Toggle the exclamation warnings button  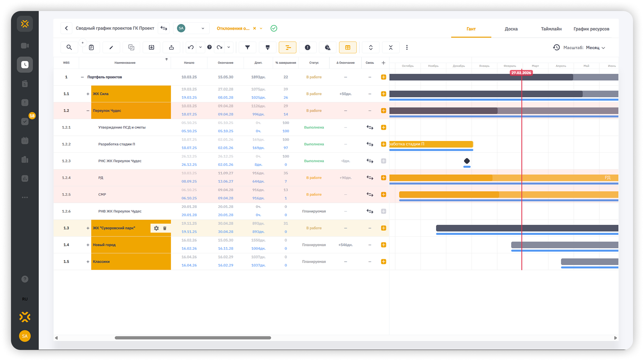tap(307, 47)
